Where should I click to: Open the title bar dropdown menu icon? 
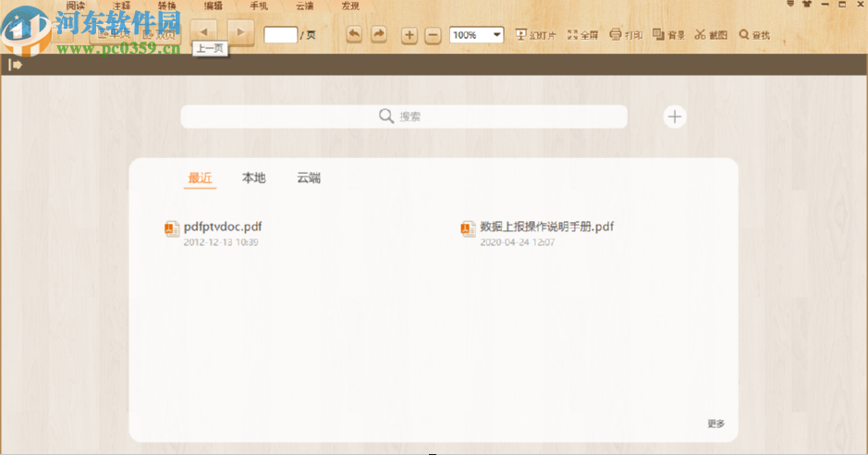(790, 4)
